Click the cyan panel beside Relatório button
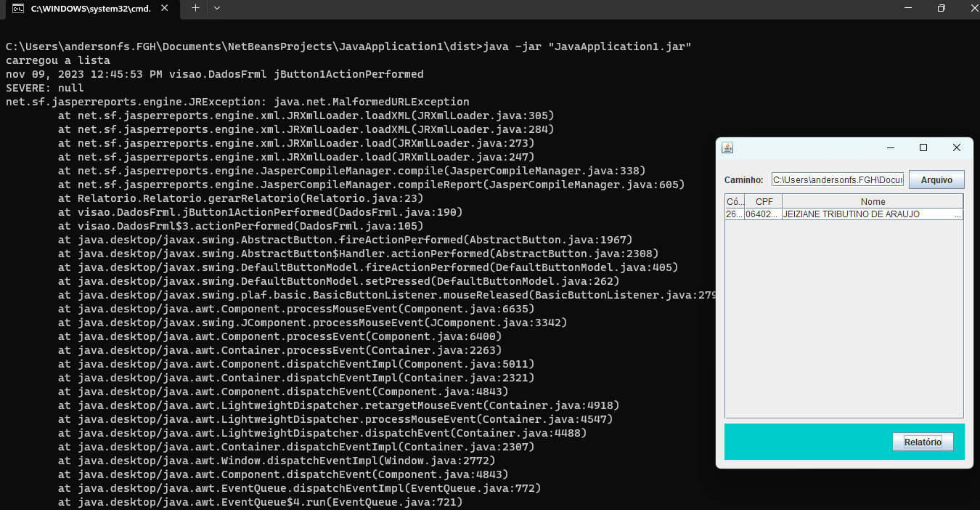 [806, 442]
